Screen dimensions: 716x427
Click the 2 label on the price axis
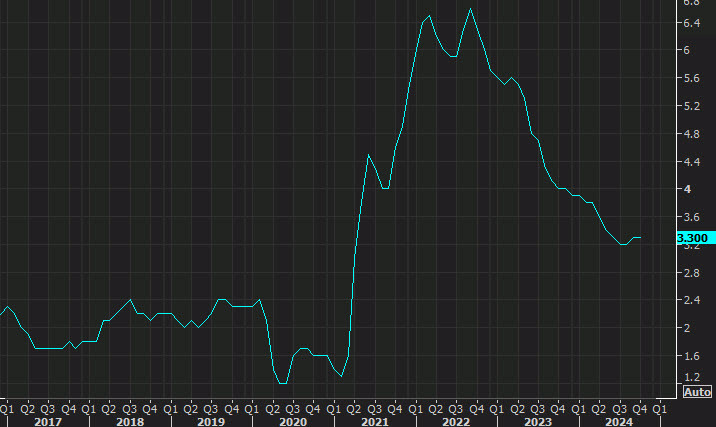click(686, 328)
